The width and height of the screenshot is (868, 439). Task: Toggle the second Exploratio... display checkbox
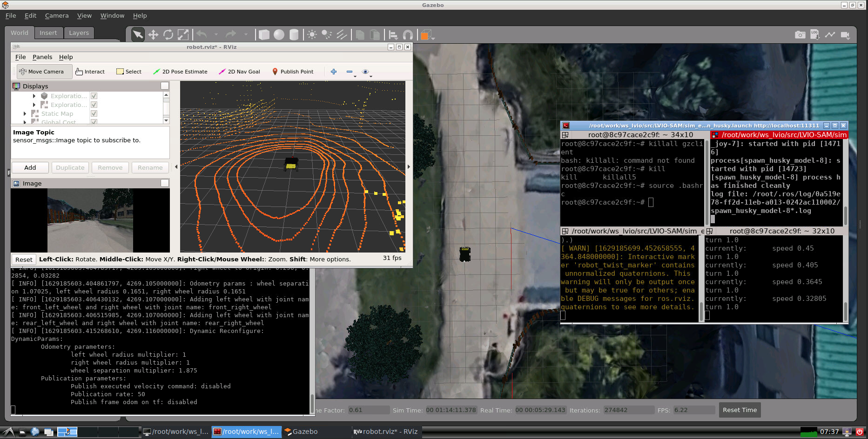[x=94, y=105]
